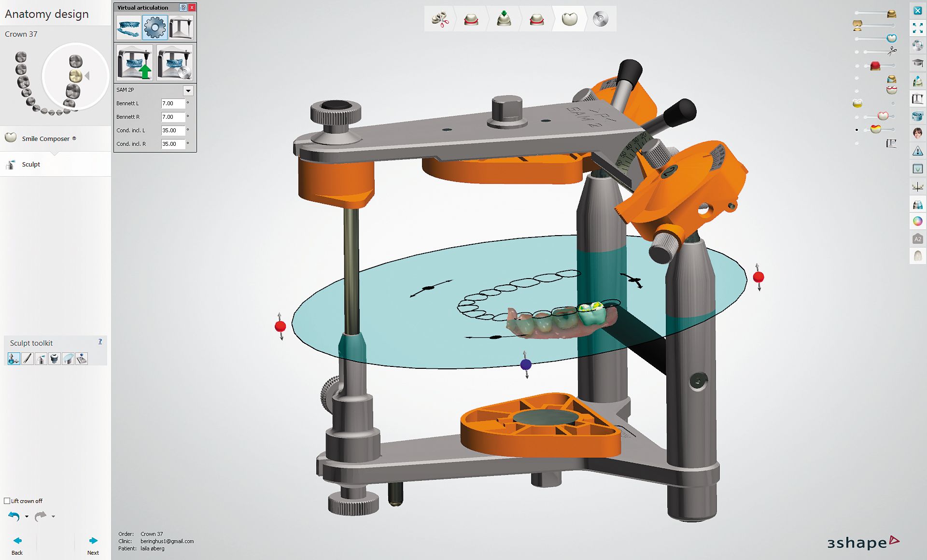Open the redo history dropdown arrow
This screenshot has width=927, height=560.
53,517
